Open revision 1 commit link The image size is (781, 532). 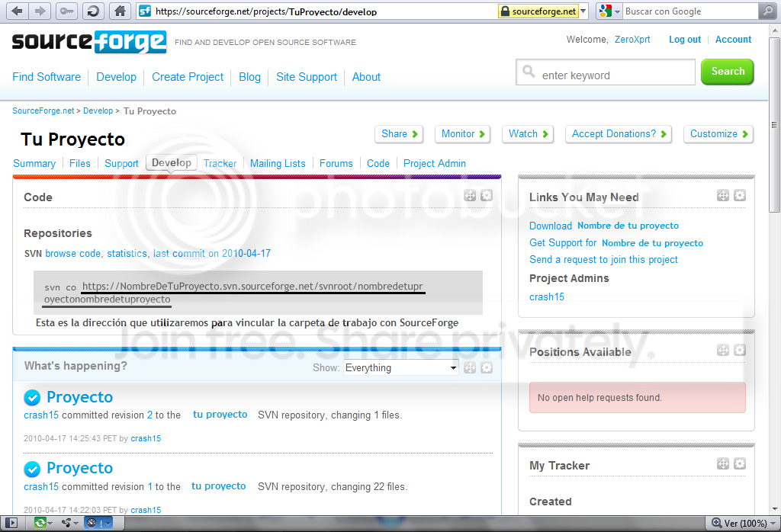click(150, 487)
